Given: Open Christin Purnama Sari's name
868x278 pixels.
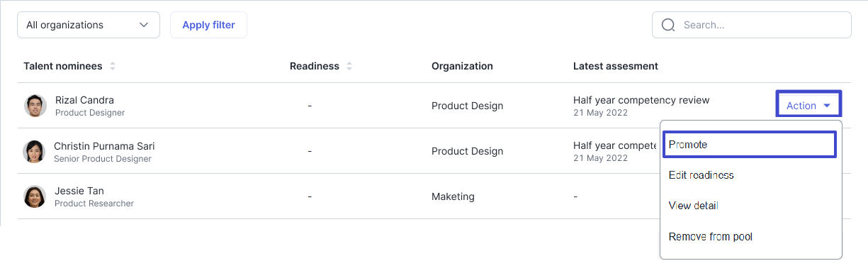Looking at the screenshot, I should pyautogui.click(x=104, y=146).
